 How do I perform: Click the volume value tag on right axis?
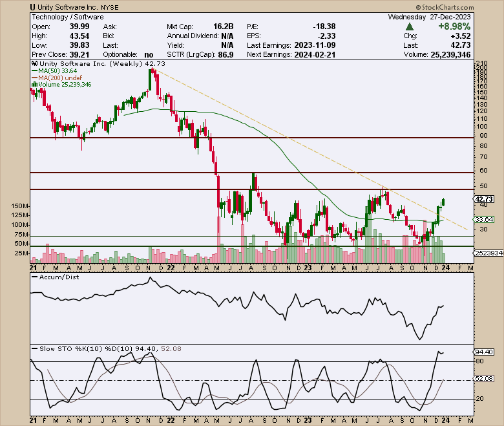point(488,253)
